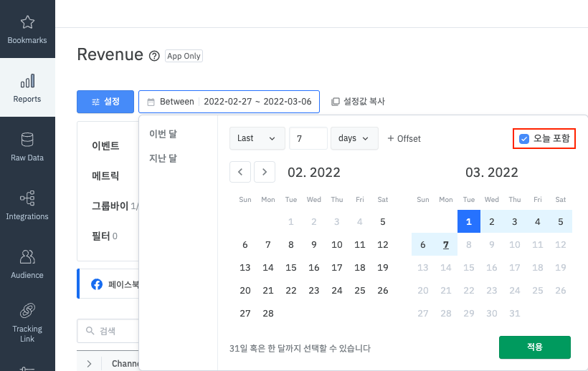This screenshot has height=371, width=588.
Task: Add an Offset to the date range
Action: [x=404, y=138]
